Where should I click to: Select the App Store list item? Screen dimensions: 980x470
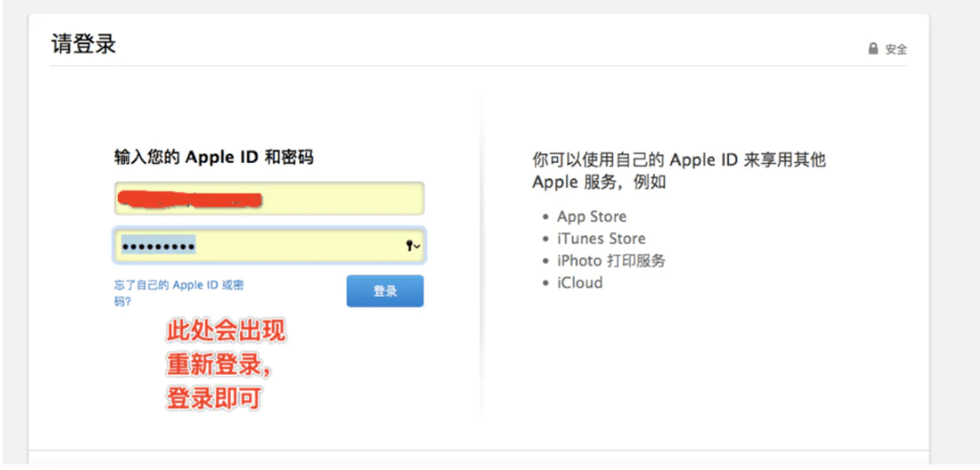(591, 216)
